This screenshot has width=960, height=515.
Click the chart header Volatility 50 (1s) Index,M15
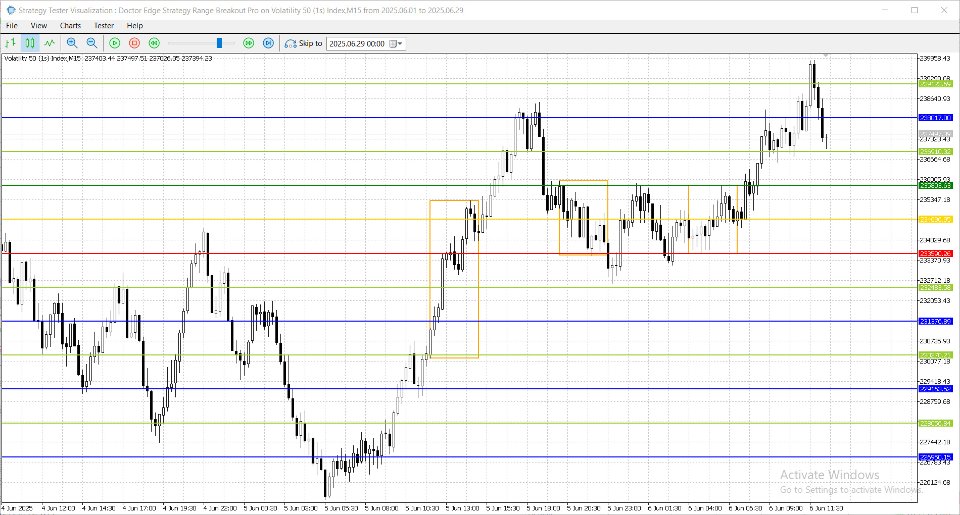point(43,59)
